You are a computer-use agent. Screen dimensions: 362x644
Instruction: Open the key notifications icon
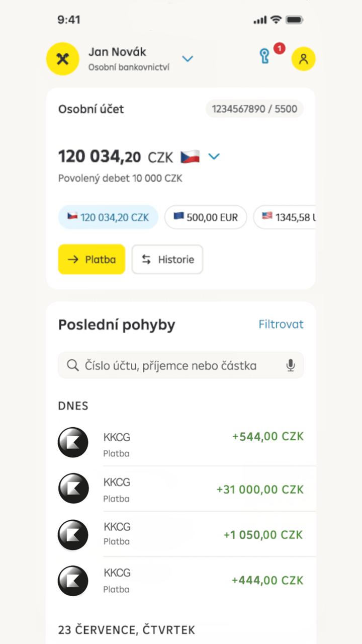pyautogui.click(x=265, y=56)
